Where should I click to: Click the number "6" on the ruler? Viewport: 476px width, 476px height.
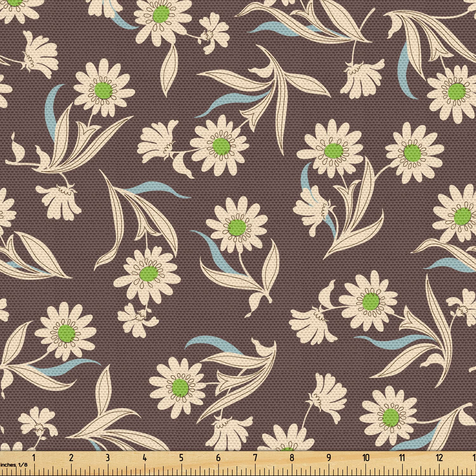click(x=218, y=458)
